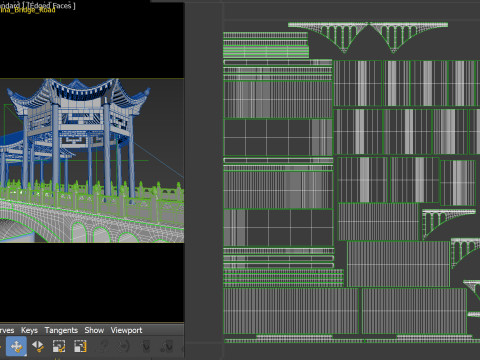Open the Show menu
Image resolution: width=480 pixels, height=360 pixels.
(94, 330)
